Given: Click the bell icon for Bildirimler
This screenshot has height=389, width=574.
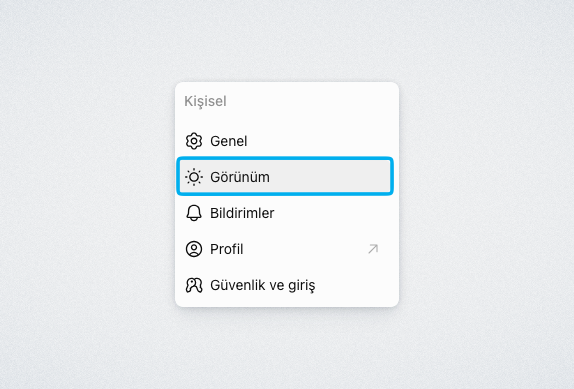Looking at the screenshot, I should 194,213.
